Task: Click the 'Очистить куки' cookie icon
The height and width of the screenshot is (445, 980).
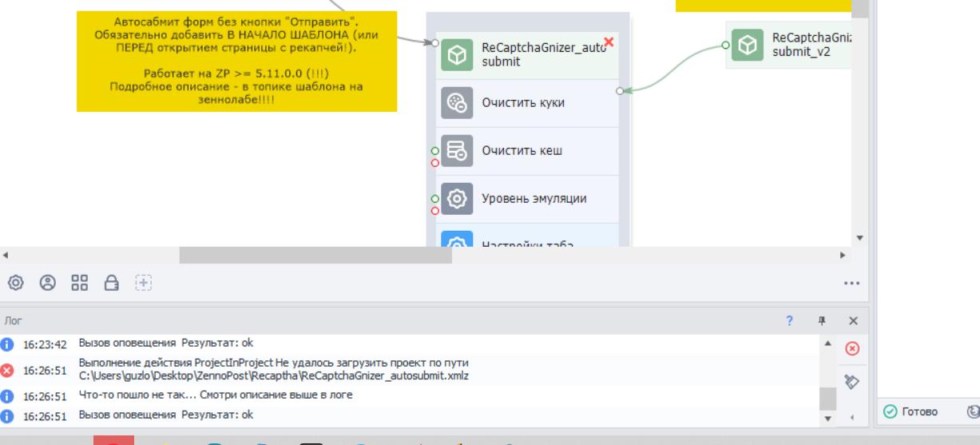Action: [x=457, y=103]
